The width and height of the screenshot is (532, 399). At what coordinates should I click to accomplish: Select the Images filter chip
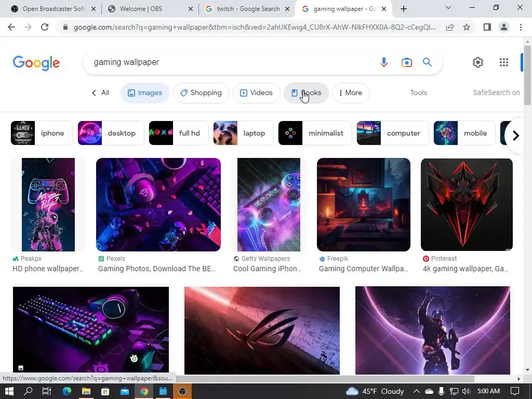coord(145,93)
